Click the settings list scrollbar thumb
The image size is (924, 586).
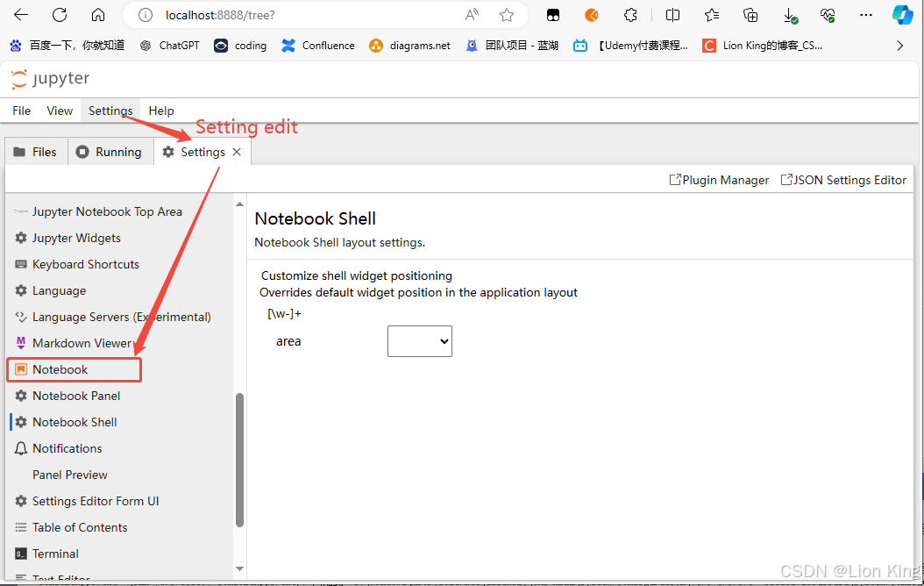240,460
